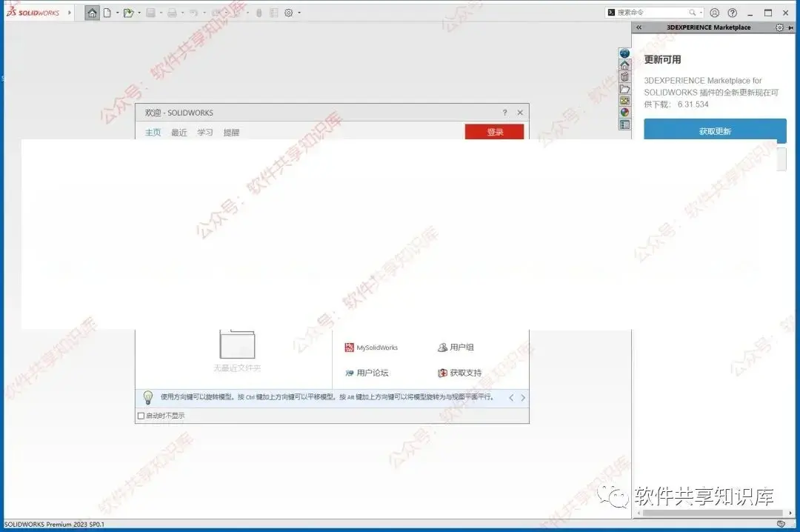Expand the Options gear dropdown arrow
This screenshot has height=532, width=800.
click(x=299, y=13)
